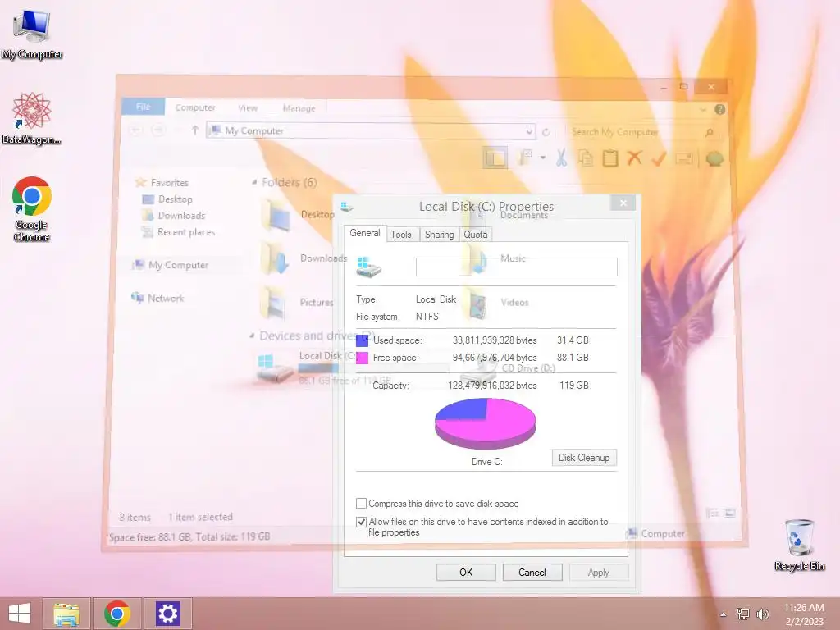Click the orange checkmark icon in Explorer

tap(659, 158)
